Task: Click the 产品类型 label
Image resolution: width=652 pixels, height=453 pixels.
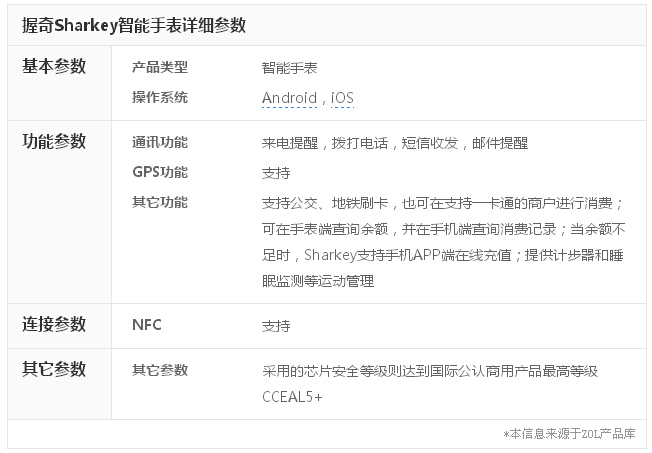Action: 160,67
